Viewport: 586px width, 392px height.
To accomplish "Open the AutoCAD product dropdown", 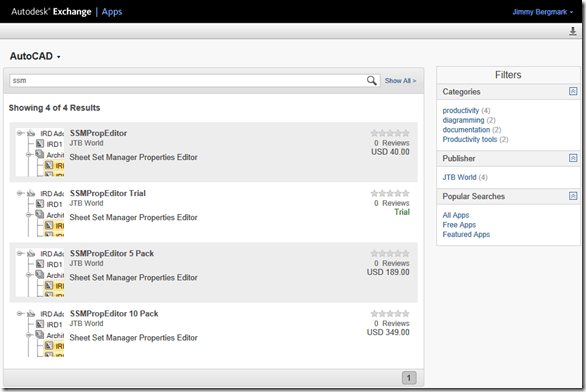I will click(x=35, y=56).
